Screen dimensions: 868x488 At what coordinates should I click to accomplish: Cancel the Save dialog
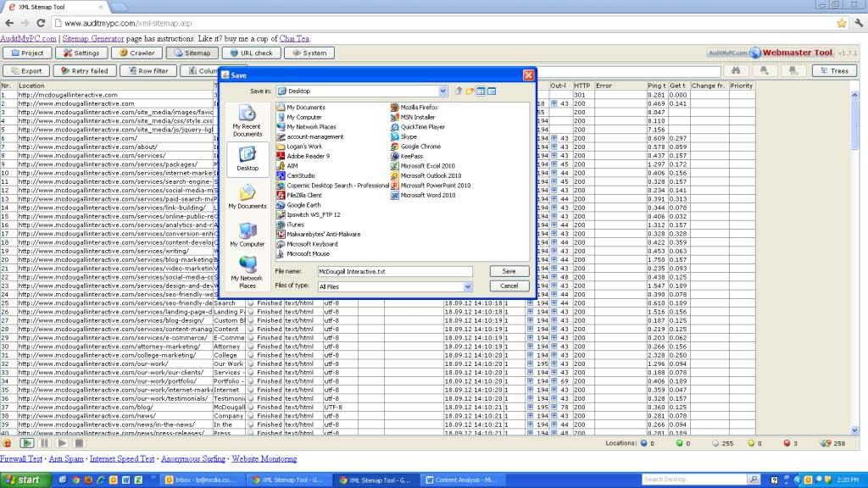(x=509, y=286)
